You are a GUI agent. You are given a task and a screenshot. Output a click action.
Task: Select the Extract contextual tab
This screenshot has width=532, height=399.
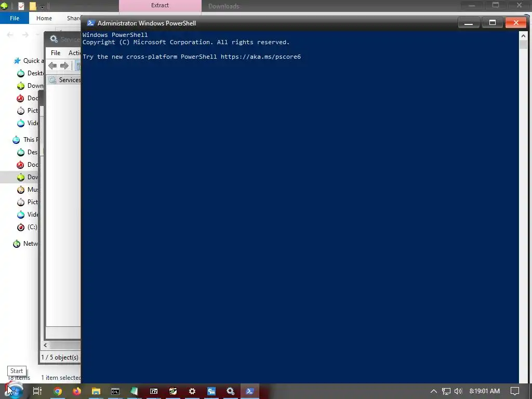[160, 5]
